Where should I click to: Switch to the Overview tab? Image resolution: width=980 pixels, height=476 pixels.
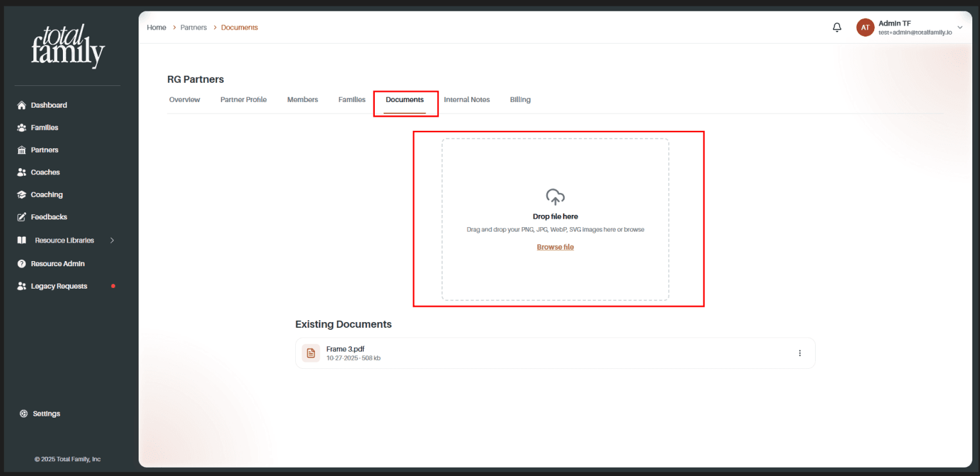pos(185,100)
